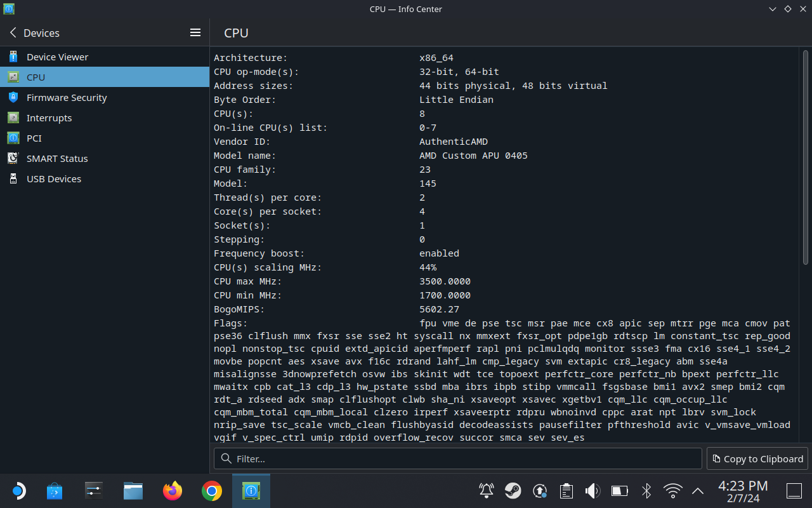The width and height of the screenshot is (812, 508).
Task: Open the Device Viewer module
Action: pyautogui.click(x=57, y=57)
